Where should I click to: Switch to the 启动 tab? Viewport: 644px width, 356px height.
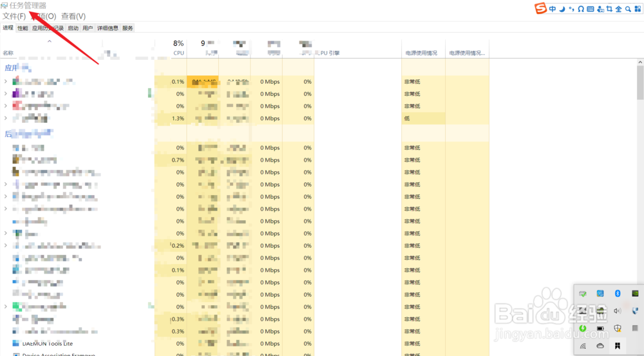pyautogui.click(x=73, y=28)
